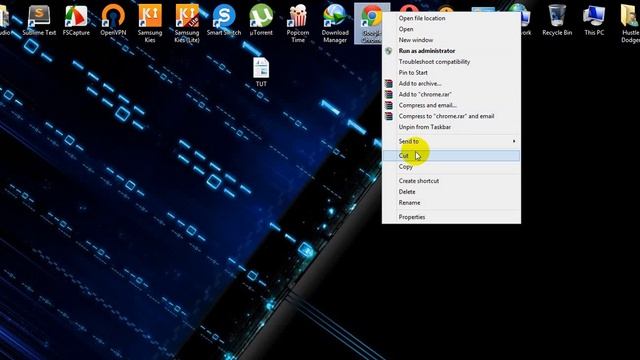Choose Add to "chrome.rar"
This screenshot has height=360, width=640.
click(451, 94)
